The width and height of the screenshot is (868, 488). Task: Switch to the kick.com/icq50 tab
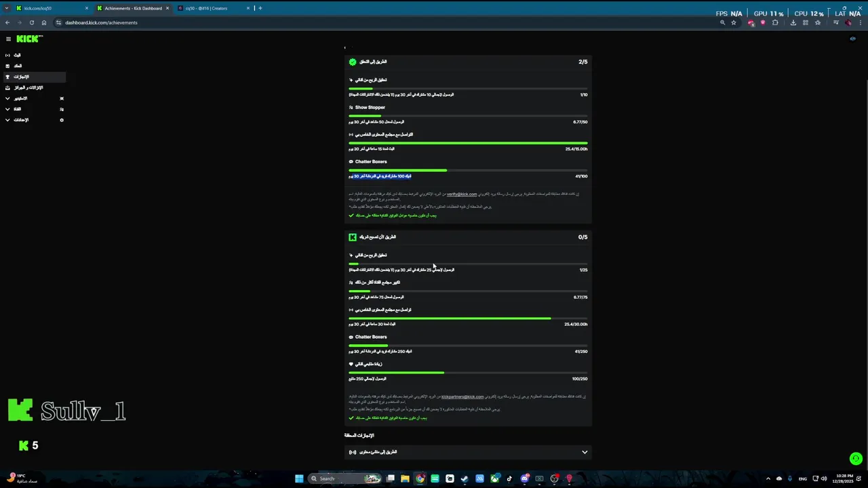click(x=53, y=8)
